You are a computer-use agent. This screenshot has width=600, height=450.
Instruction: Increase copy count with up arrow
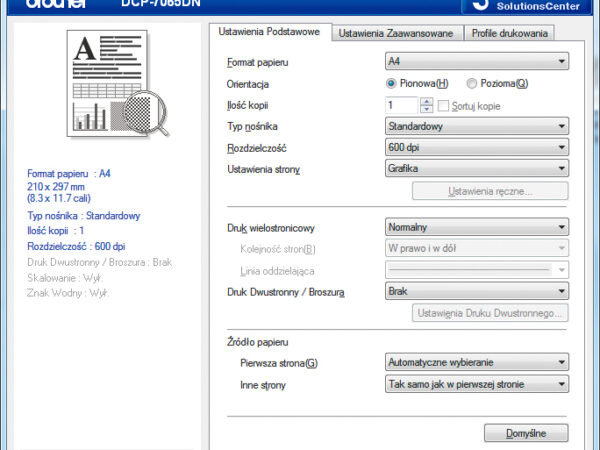tap(427, 101)
